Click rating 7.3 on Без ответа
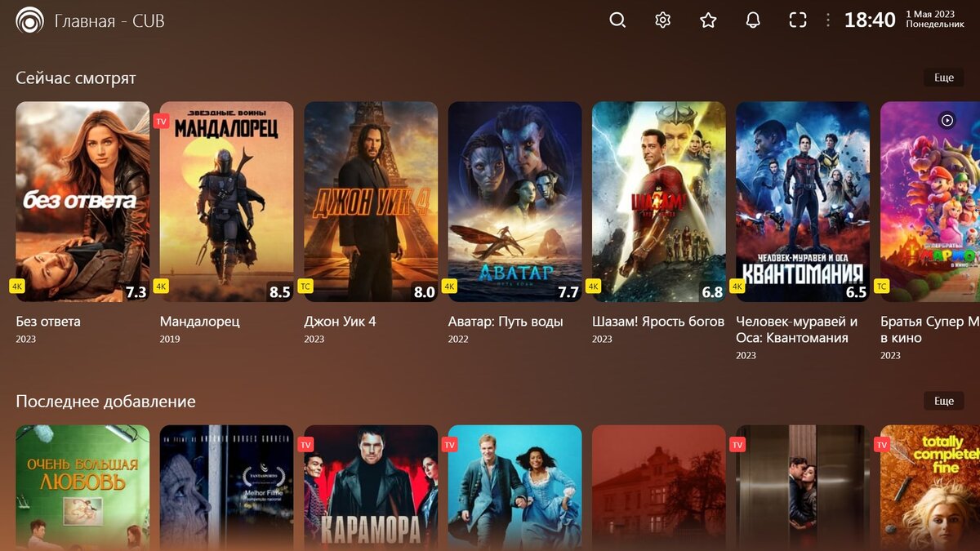980x551 pixels. click(135, 291)
